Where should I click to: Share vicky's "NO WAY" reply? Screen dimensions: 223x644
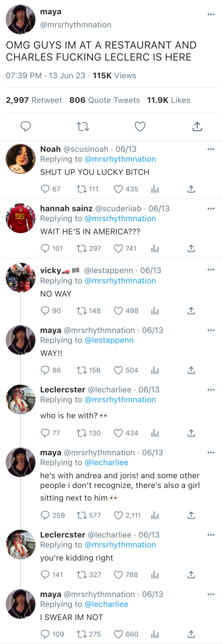191,311
